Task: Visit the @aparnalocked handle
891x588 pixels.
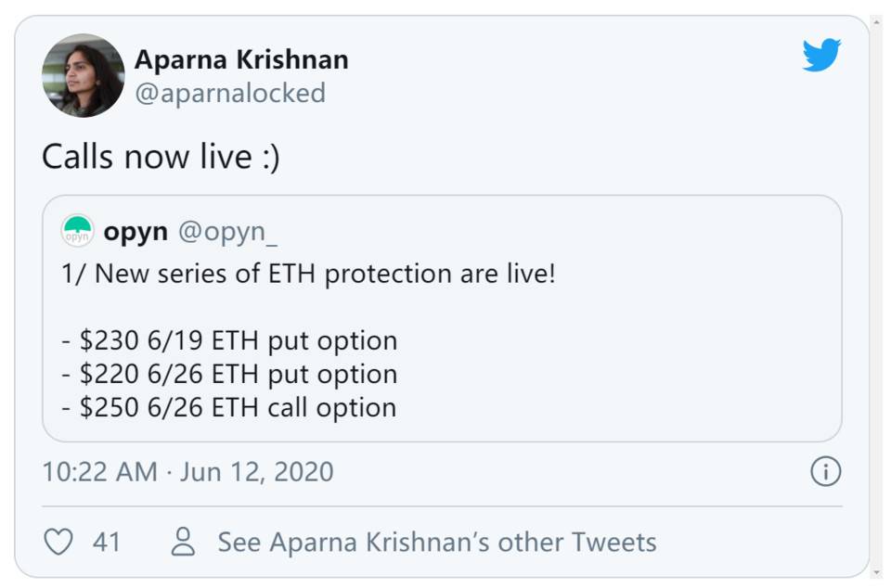Action: point(230,93)
